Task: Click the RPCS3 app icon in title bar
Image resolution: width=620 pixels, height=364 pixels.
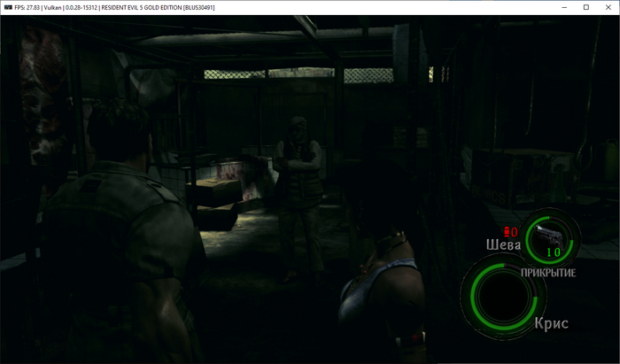Action: [x=8, y=7]
